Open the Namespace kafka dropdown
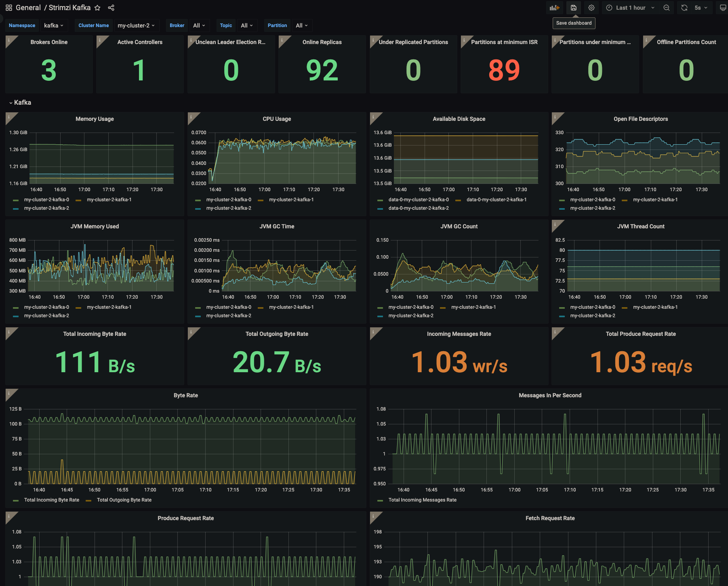728x586 pixels. (x=54, y=25)
